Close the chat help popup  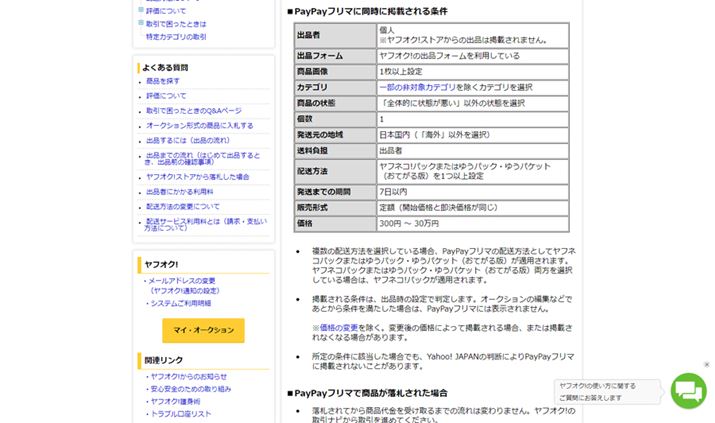click(706, 365)
